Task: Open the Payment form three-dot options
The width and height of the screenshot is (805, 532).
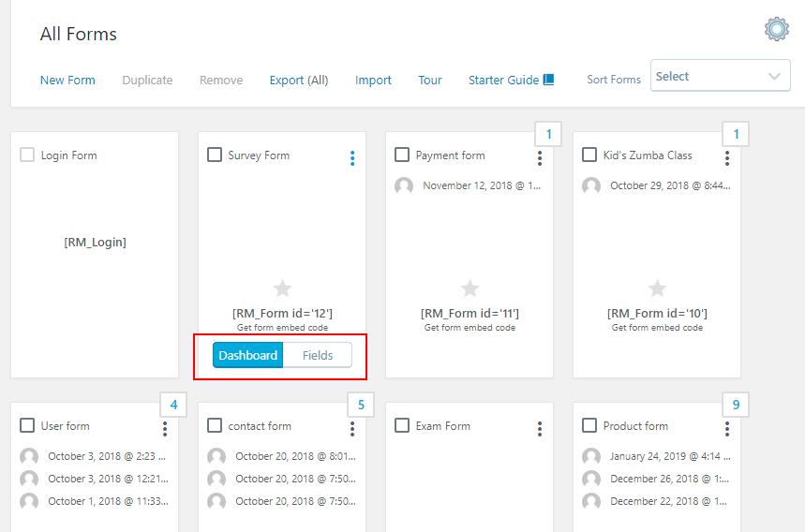Action: coord(540,158)
